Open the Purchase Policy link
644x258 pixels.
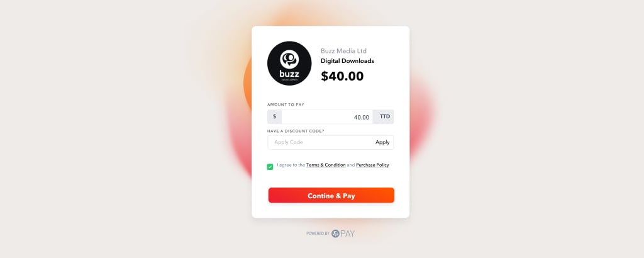pos(372,165)
